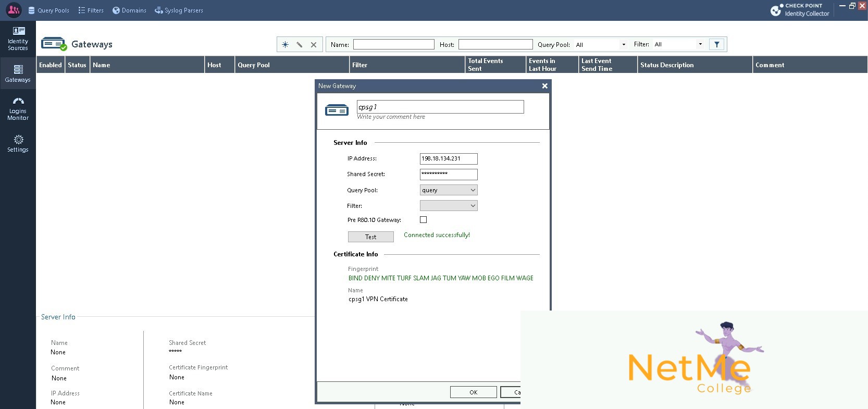Viewport: 868px width, 409px height.
Task: Select the Gateways sidebar icon
Action: coord(18,73)
